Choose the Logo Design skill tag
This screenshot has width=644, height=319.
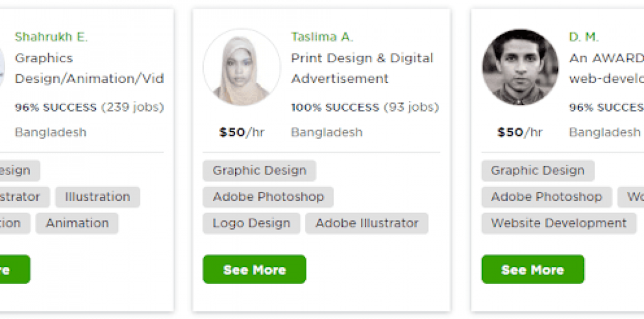(251, 223)
